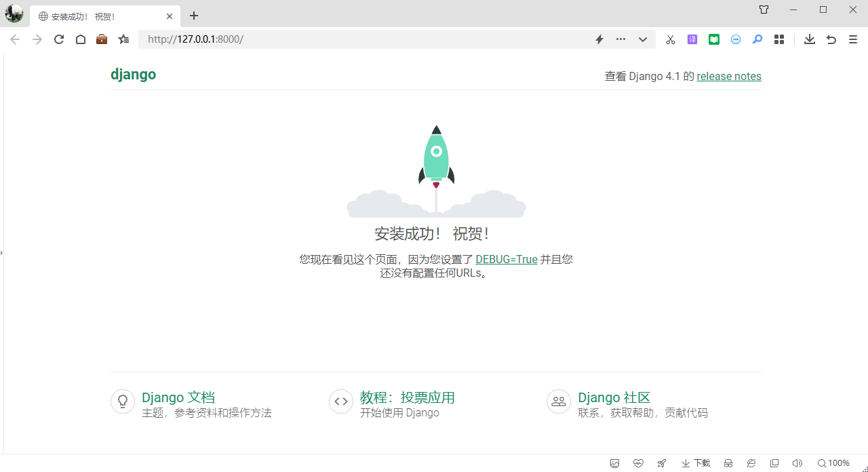
Task: Click the undo arrow toolbar icon
Action: point(831,39)
